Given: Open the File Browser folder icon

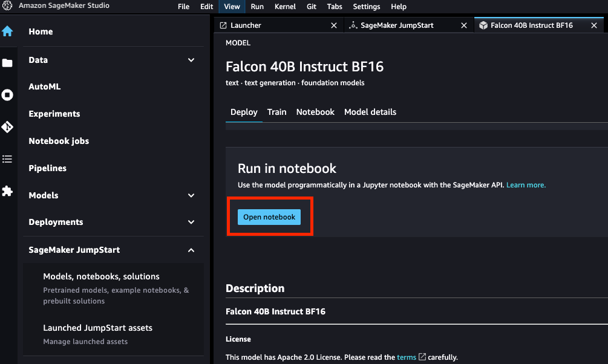Looking at the screenshot, I should 7,63.
